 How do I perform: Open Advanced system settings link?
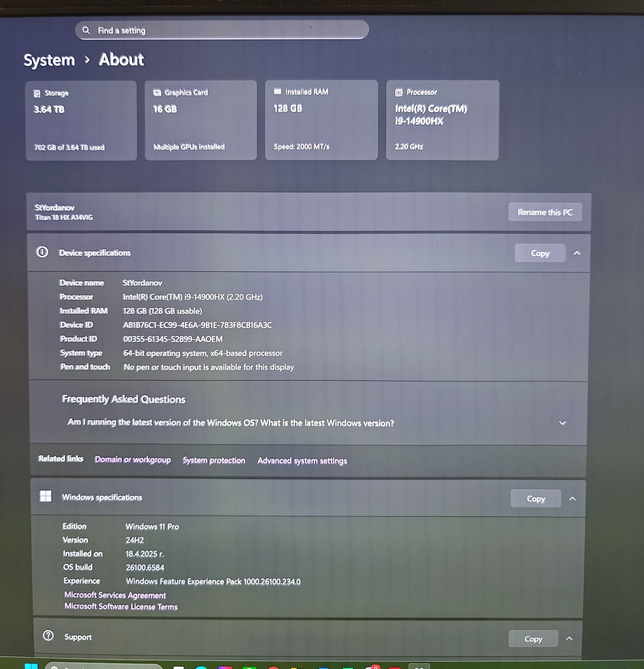pos(302,461)
